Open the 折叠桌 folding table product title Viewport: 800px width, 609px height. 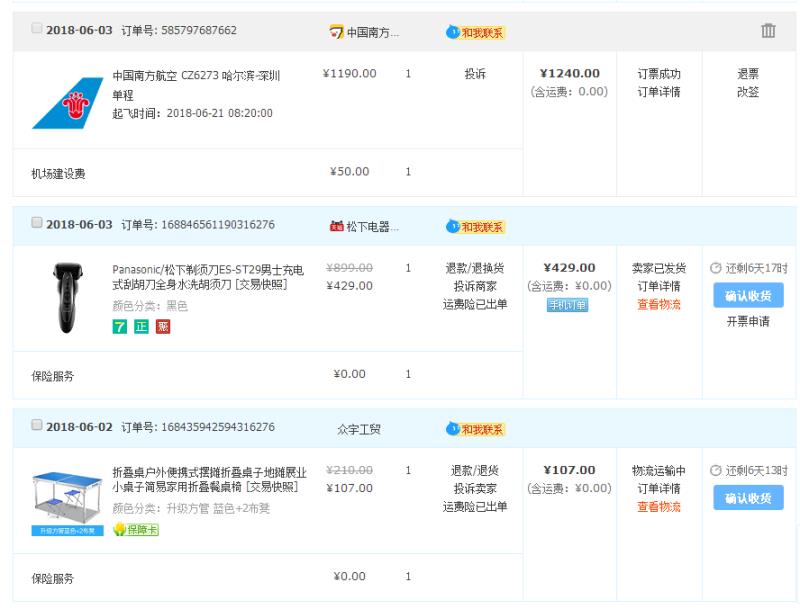(x=210, y=479)
